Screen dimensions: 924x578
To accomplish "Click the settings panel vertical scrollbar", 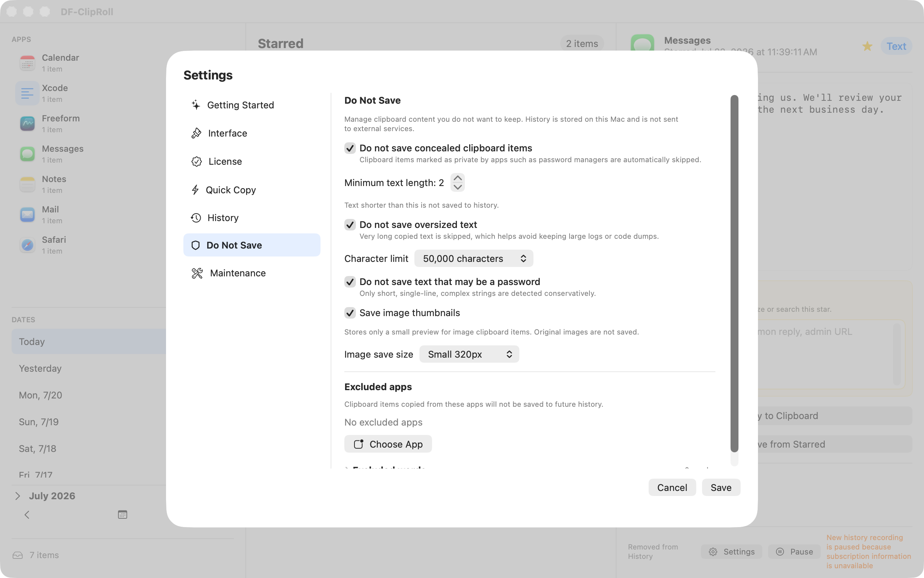I will (x=734, y=273).
